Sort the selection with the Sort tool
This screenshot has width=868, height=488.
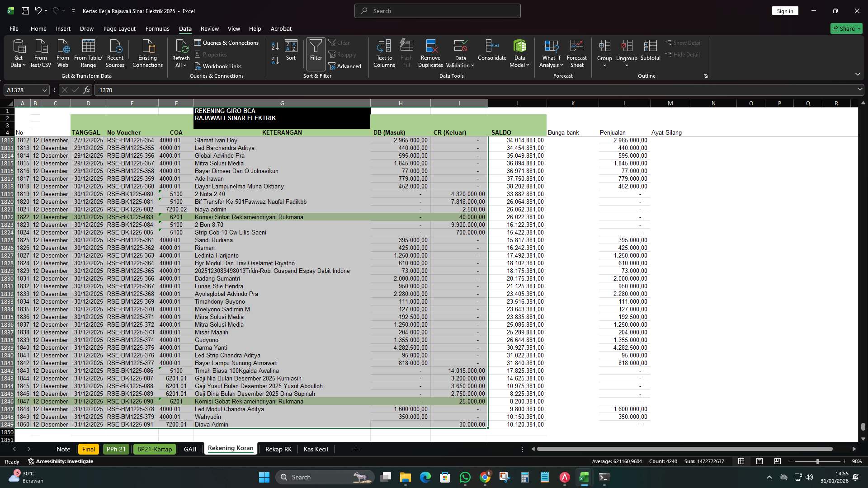[291, 53]
